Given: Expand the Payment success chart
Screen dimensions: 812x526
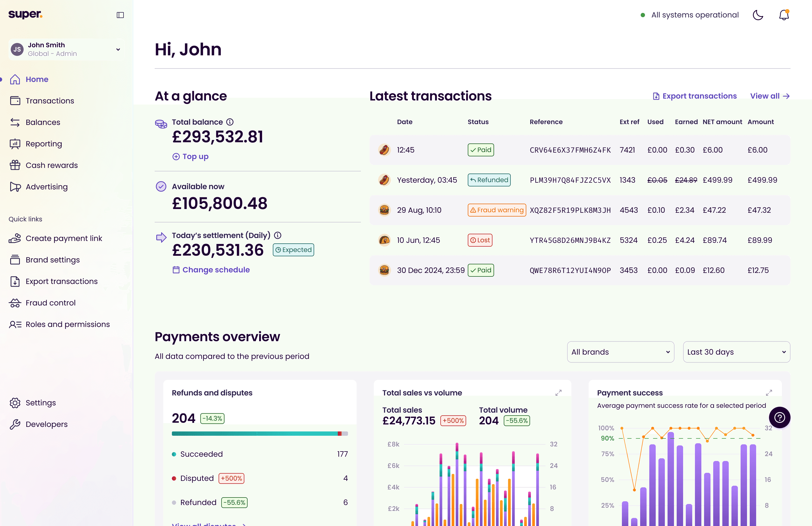Looking at the screenshot, I should (769, 393).
